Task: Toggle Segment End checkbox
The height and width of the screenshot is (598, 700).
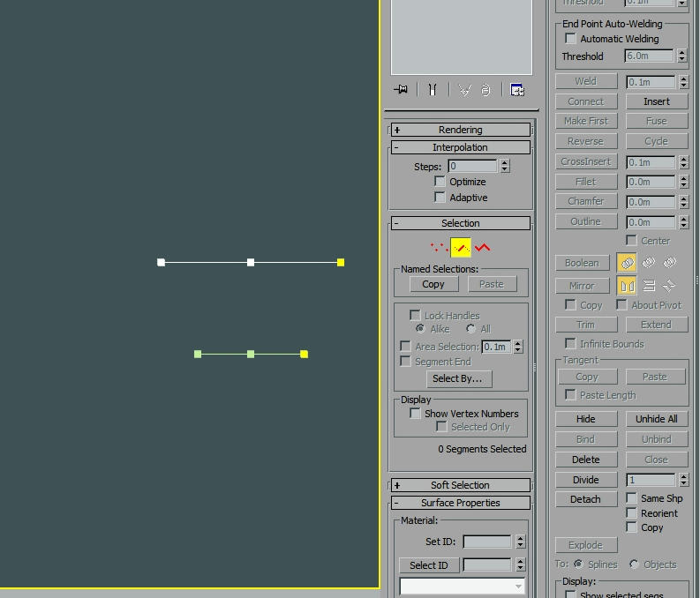Action: (405, 362)
